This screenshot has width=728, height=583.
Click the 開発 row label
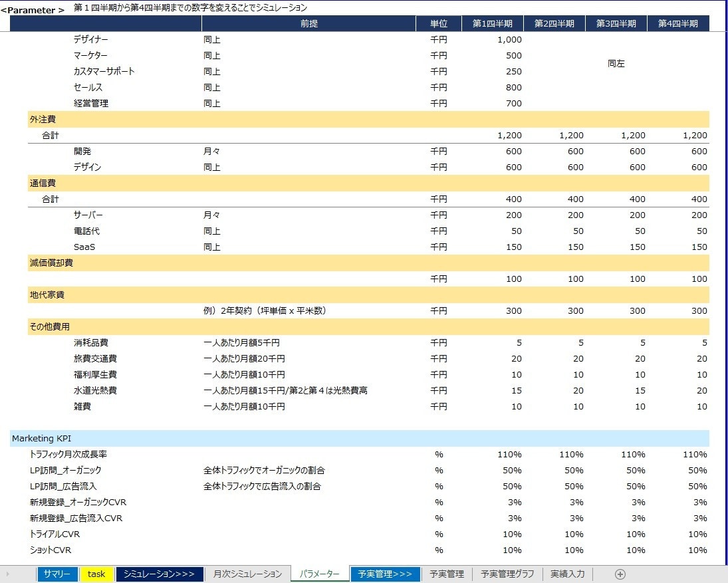click(x=82, y=152)
